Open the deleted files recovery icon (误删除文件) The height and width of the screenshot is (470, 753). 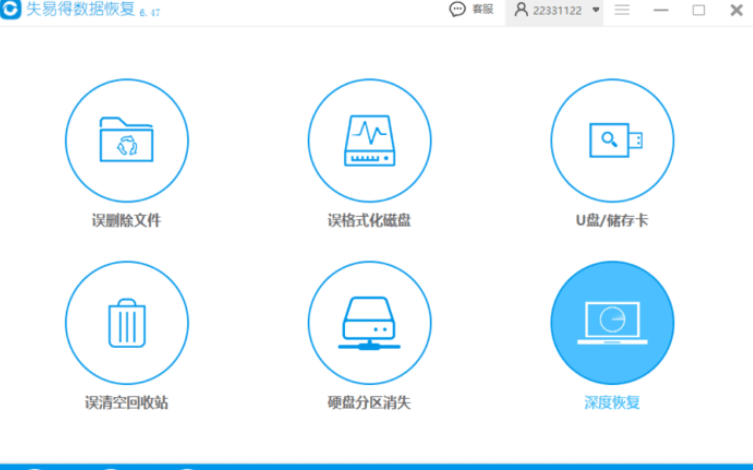(127, 141)
